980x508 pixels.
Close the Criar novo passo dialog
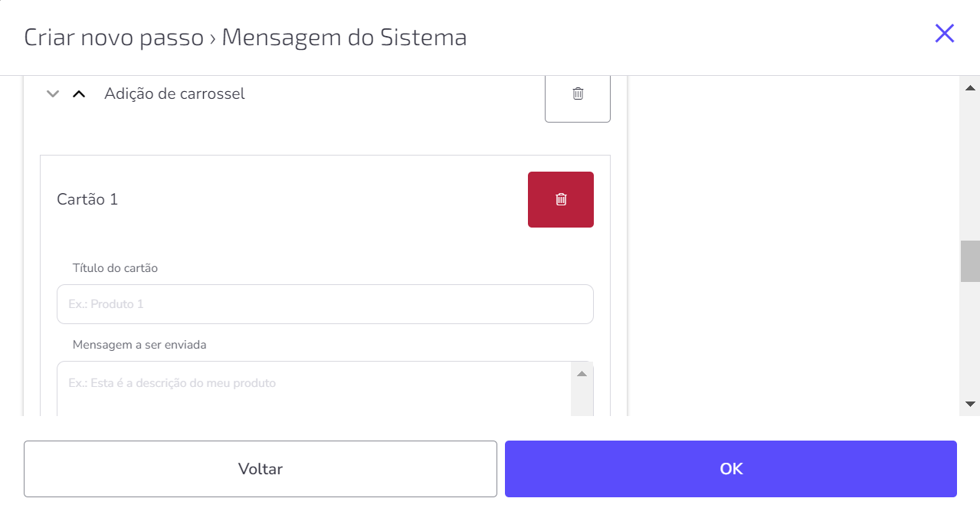[x=944, y=33]
